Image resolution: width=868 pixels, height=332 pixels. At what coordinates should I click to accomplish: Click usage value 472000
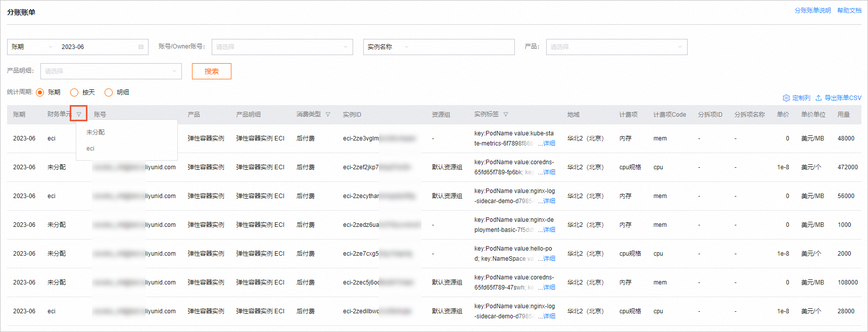pyautogui.click(x=847, y=167)
